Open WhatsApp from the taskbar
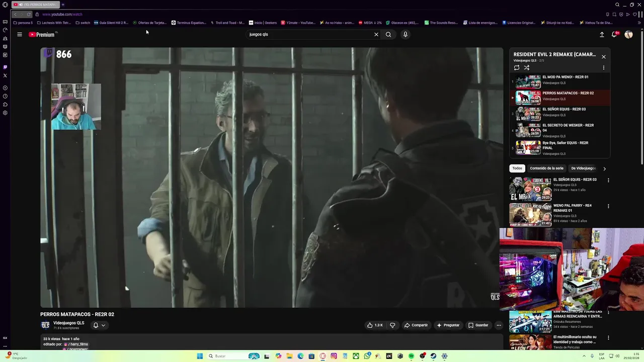The height and width of the screenshot is (362, 644). (x=367, y=356)
